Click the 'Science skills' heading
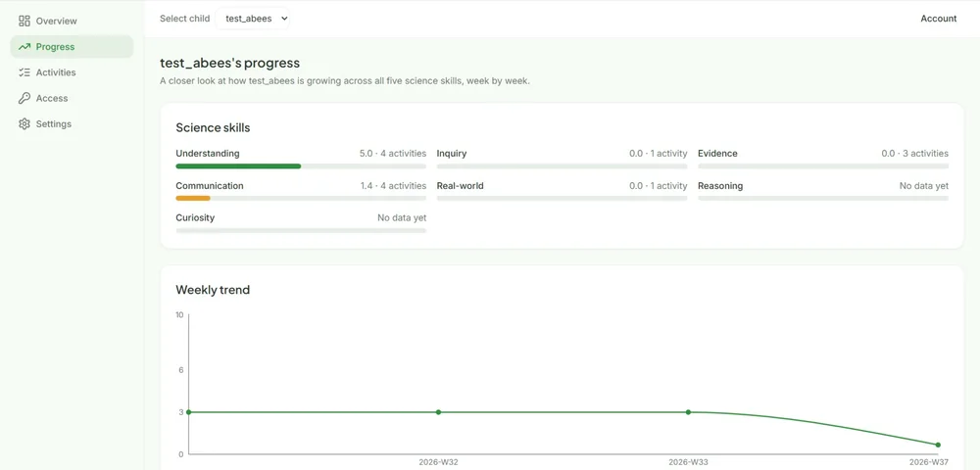 pyautogui.click(x=213, y=128)
